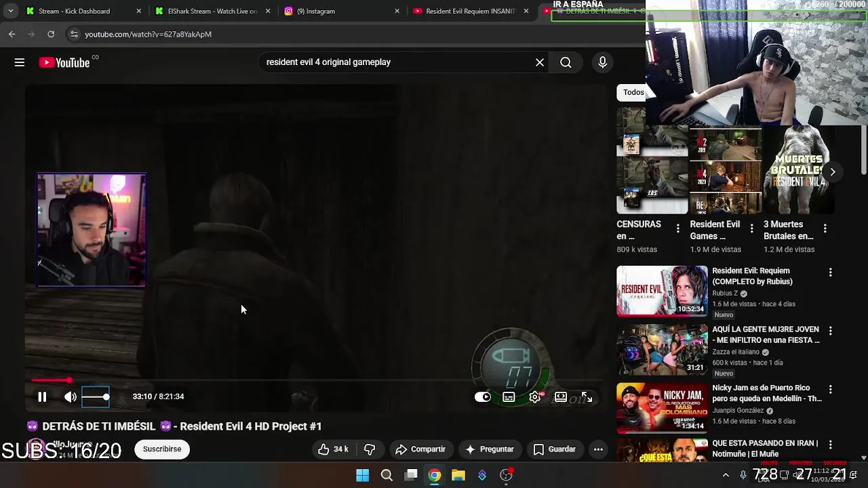Visit Zazza el italiano channel link
Image resolution: width=868 pixels, height=488 pixels.
tap(736, 352)
